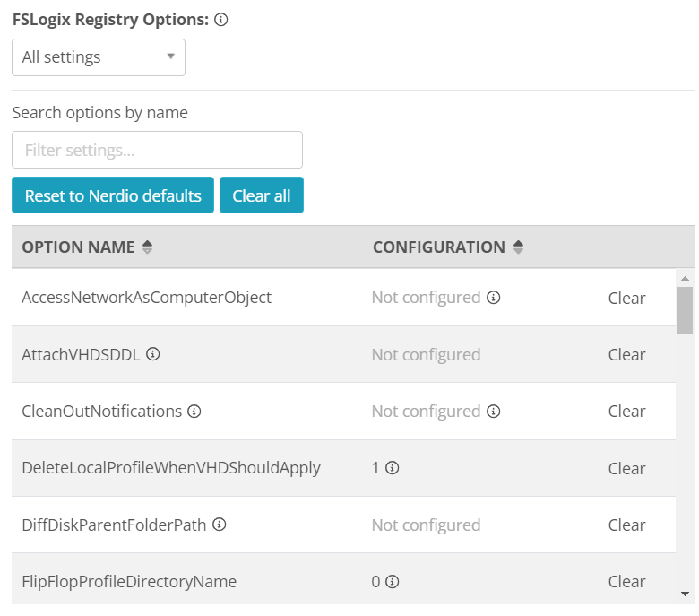Image resolution: width=699 pixels, height=616 pixels.
Task: Click info icon next to CleanOutNotifications option name
Action: tap(194, 412)
